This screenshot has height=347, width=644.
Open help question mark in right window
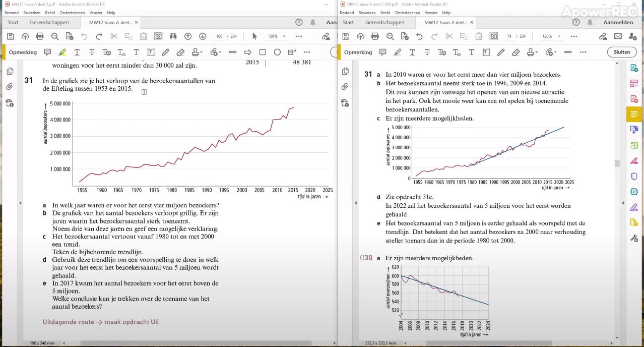[575, 22]
